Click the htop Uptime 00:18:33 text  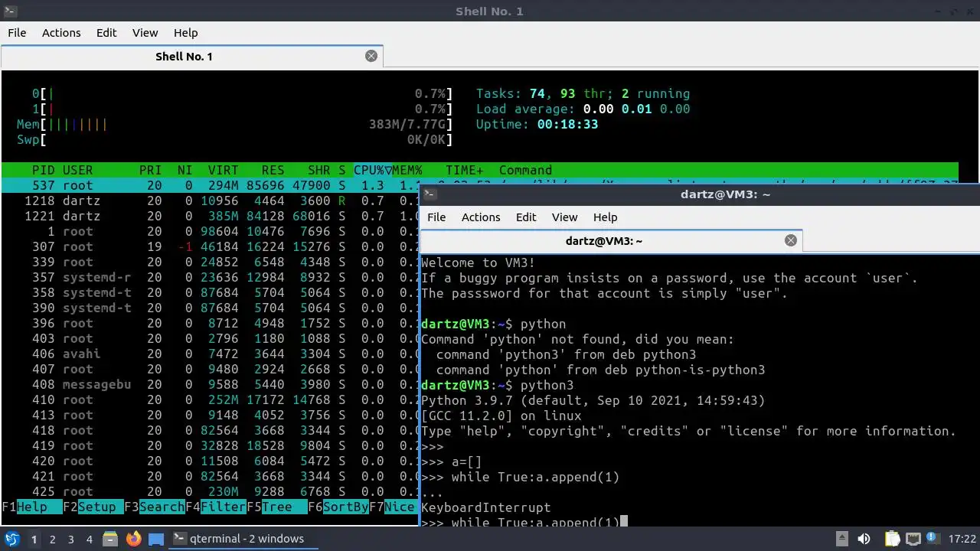pyautogui.click(x=537, y=124)
